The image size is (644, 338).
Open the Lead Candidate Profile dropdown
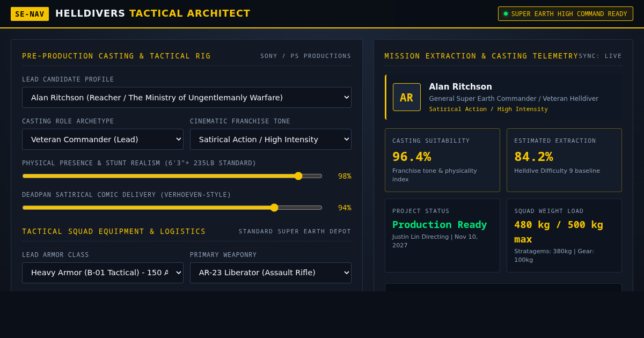[187, 98]
